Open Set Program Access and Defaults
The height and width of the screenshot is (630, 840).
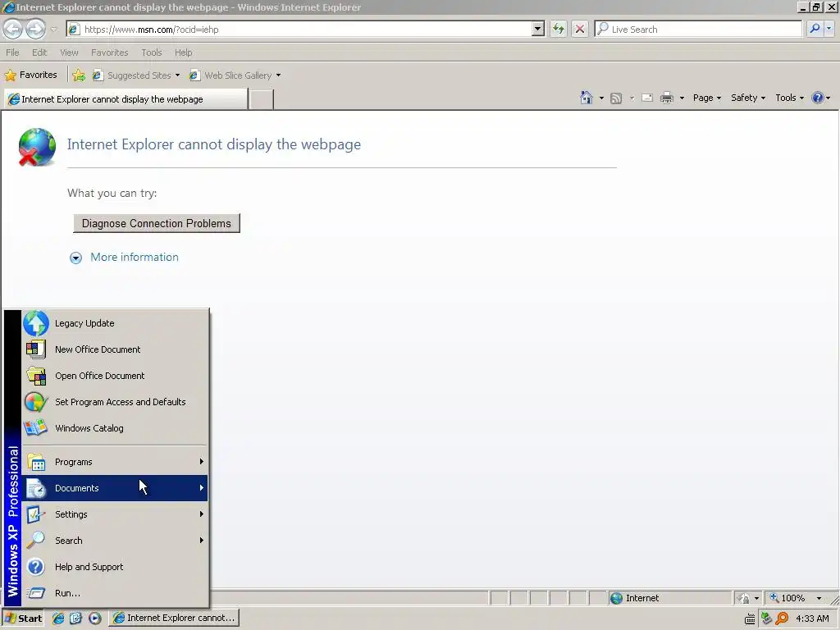115,402
